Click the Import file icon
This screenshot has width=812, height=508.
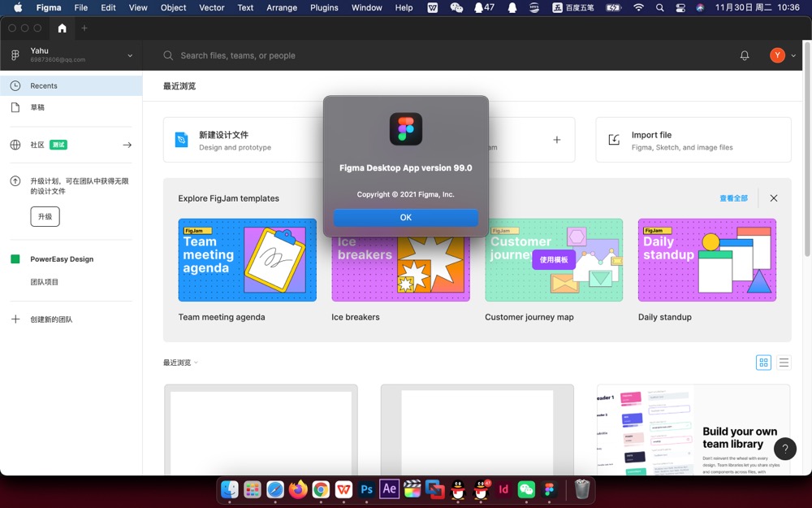click(614, 140)
